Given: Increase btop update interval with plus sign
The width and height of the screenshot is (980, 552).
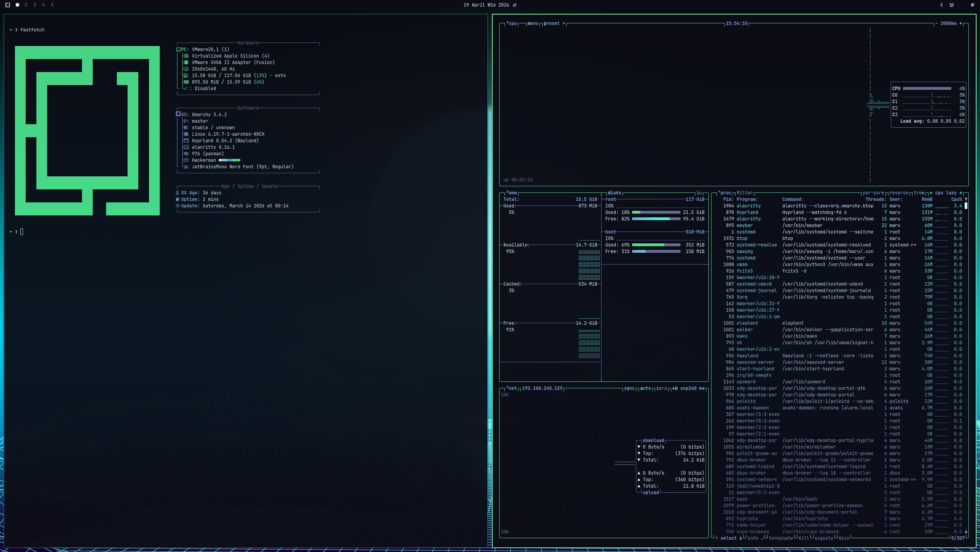Looking at the screenshot, I should tap(960, 23).
